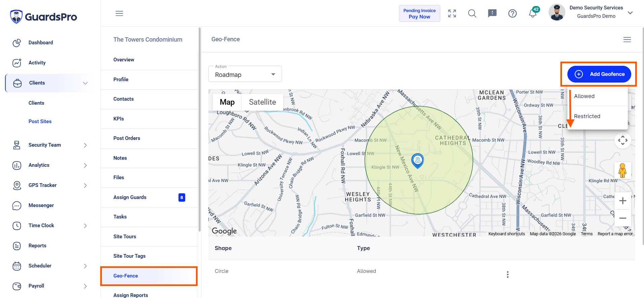Expand the Security Team submenu
The width and height of the screenshot is (644, 298).
(85, 145)
